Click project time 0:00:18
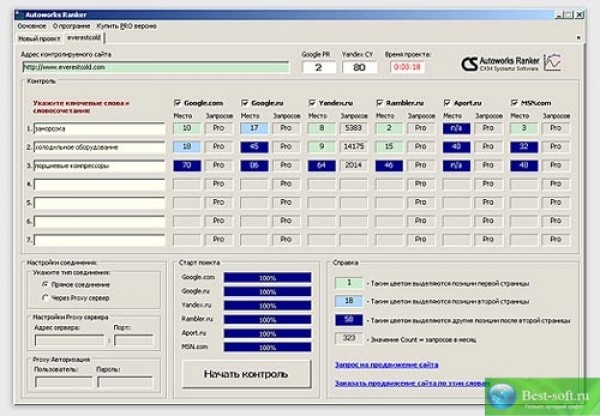 [x=407, y=67]
